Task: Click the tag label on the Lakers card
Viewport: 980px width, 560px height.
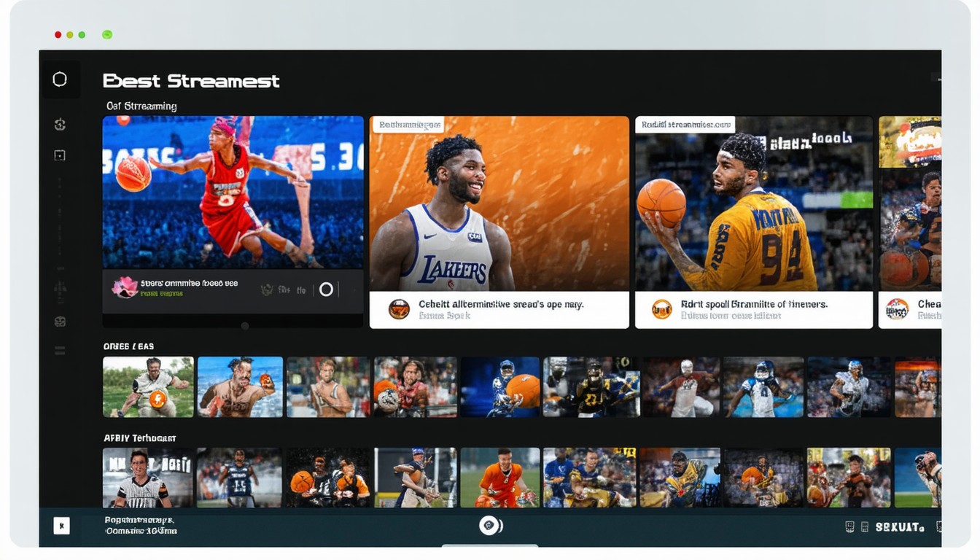Action: 408,125
